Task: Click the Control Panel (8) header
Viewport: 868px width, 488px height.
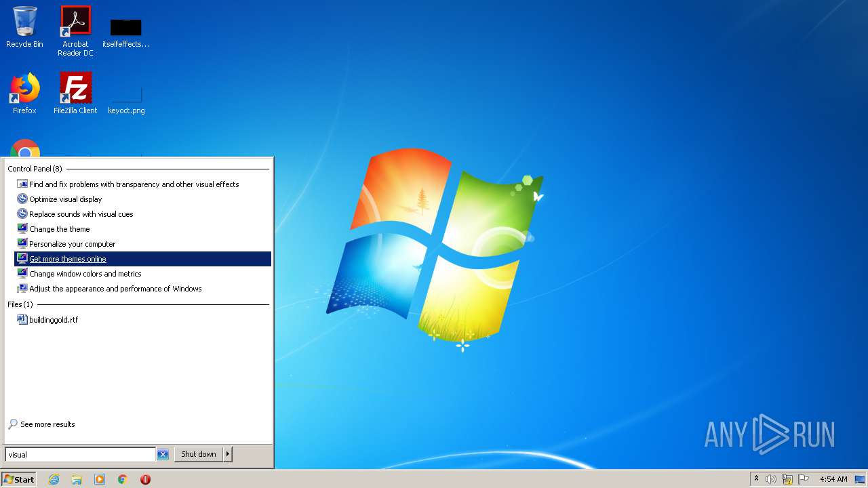Action: pyautogui.click(x=35, y=169)
